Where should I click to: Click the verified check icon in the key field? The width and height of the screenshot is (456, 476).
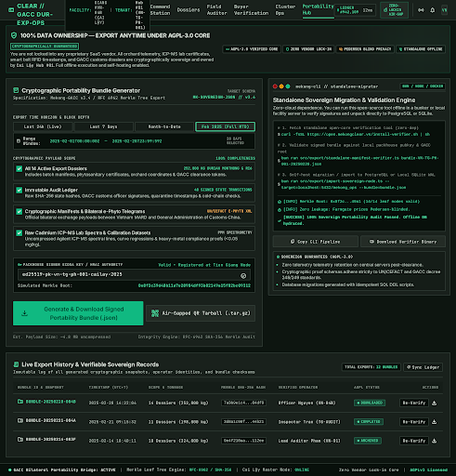coord(243,275)
